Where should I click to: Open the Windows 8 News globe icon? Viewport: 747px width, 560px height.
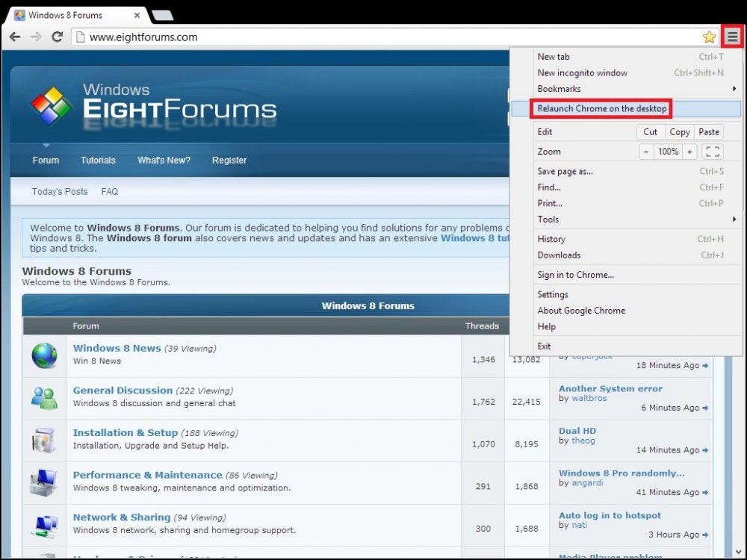44,355
